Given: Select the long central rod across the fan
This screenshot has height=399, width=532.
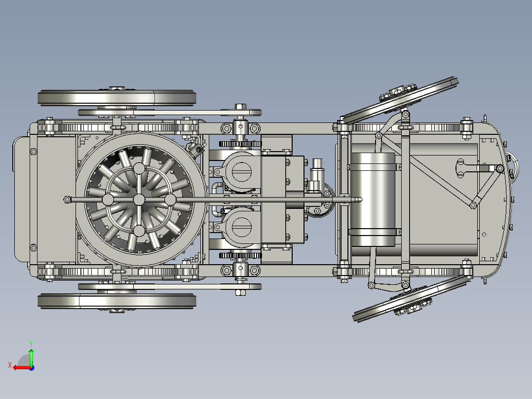Looking at the screenshot, I should (213, 199).
